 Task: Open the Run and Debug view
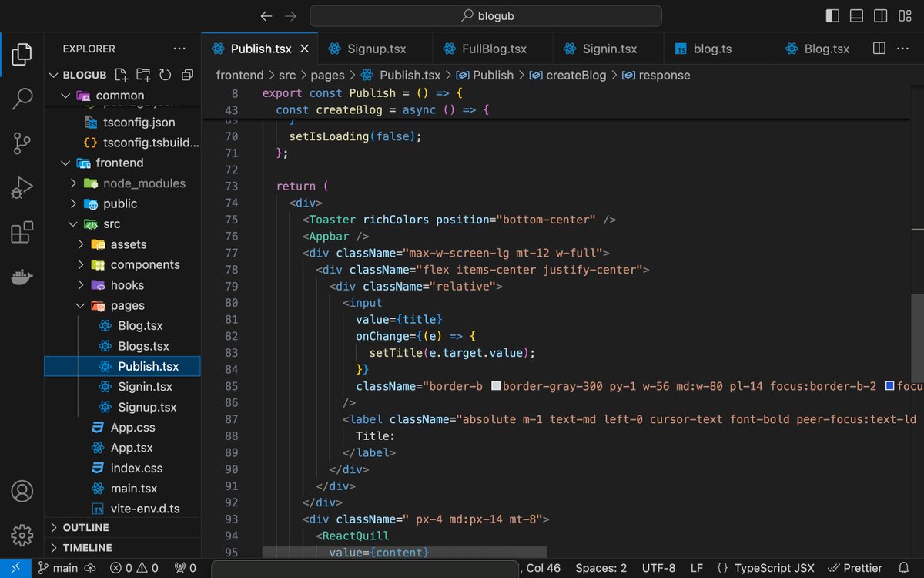pyautogui.click(x=22, y=187)
